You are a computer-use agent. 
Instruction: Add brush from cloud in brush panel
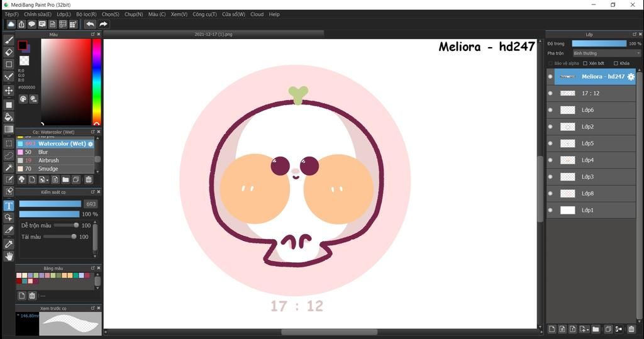click(x=22, y=180)
